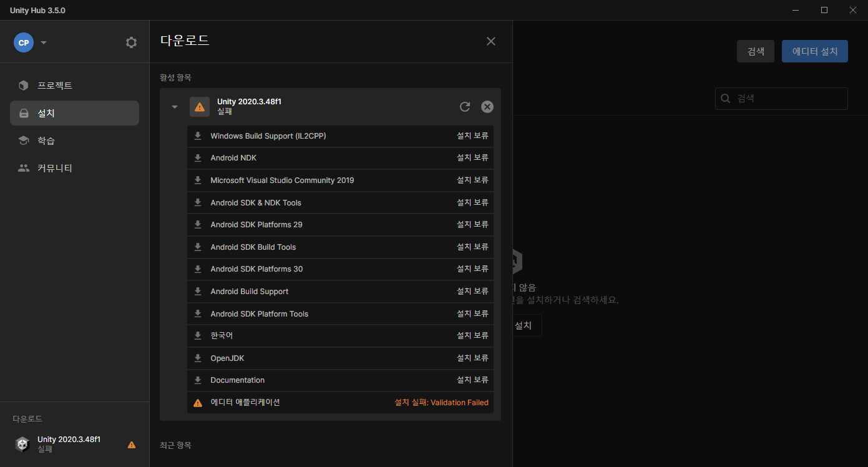The image size is (868, 467).
Task: Click download icon for 한국어 module
Action: point(198,336)
